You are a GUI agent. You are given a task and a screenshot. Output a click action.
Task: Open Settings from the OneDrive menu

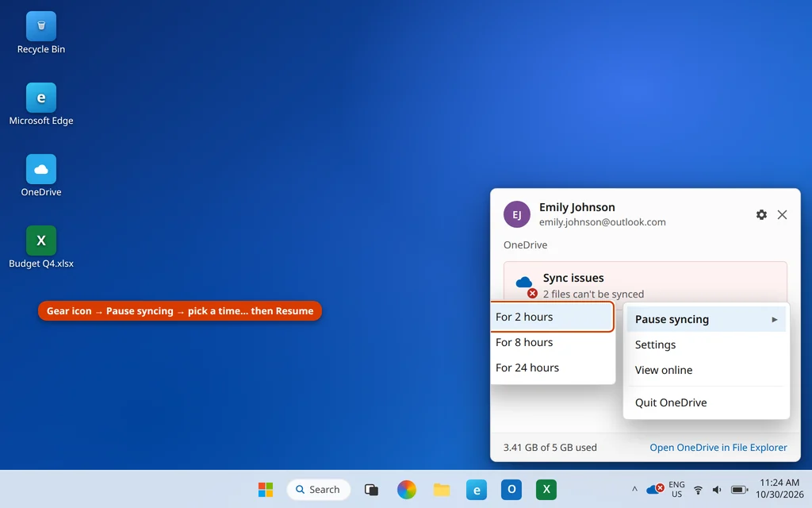pos(707,344)
